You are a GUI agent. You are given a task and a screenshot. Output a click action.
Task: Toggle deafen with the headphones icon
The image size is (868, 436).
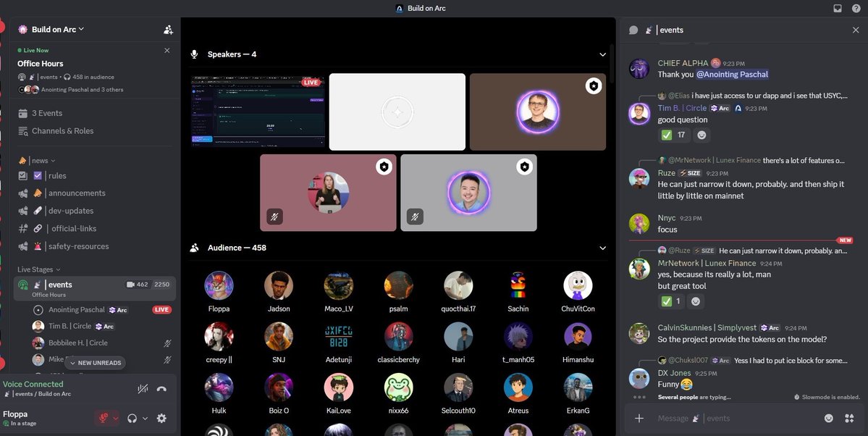coord(132,419)
